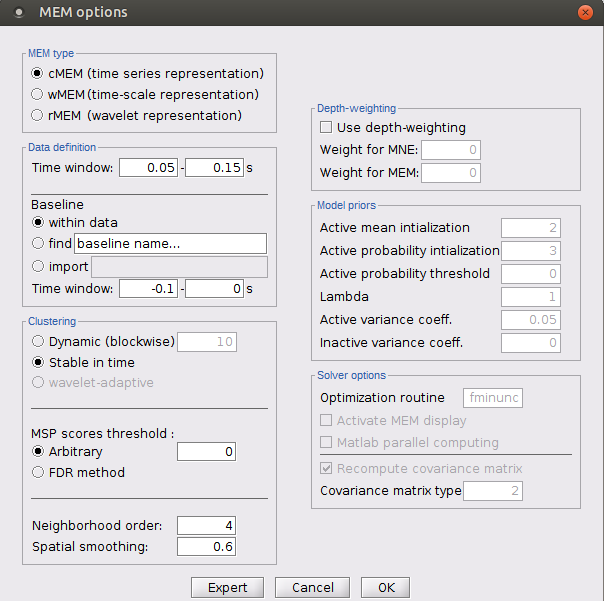The height and width of the screenshot is (601, 604).
Task: Click the window menu icon in title bar
Action: tap(19, 13)
